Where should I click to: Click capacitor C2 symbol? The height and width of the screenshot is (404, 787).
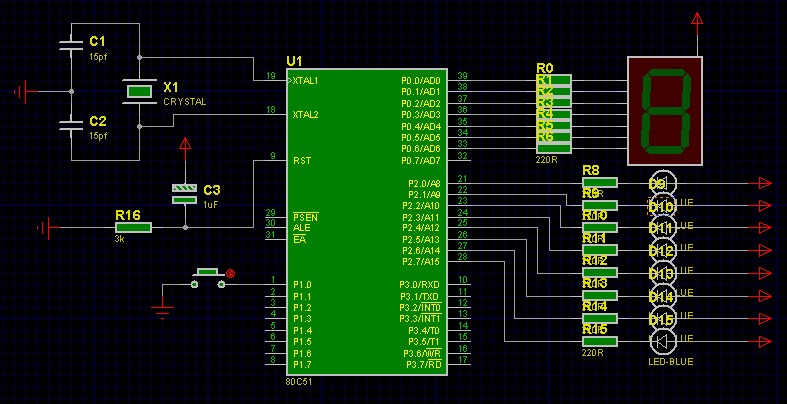70,125
